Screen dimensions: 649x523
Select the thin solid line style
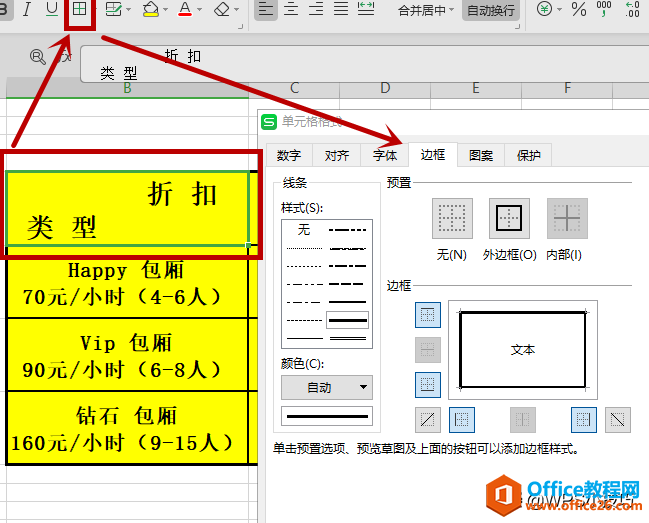(305, 338)
